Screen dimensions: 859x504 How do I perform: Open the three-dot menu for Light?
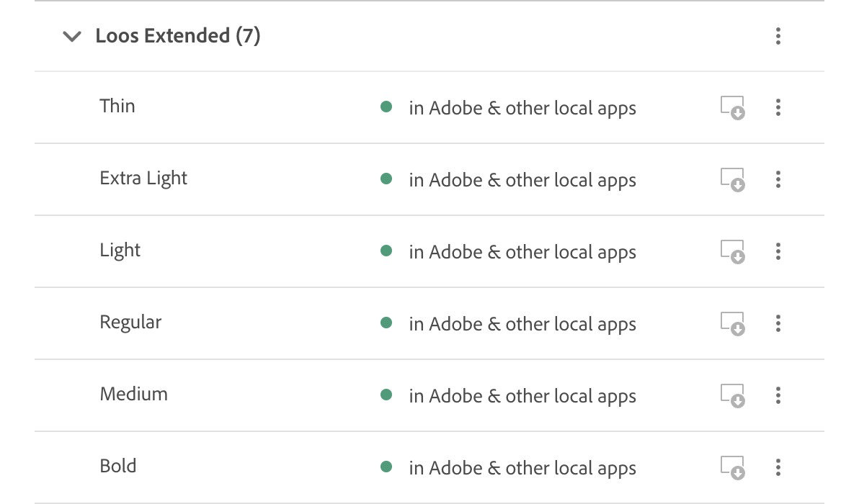tap(778, 252)
